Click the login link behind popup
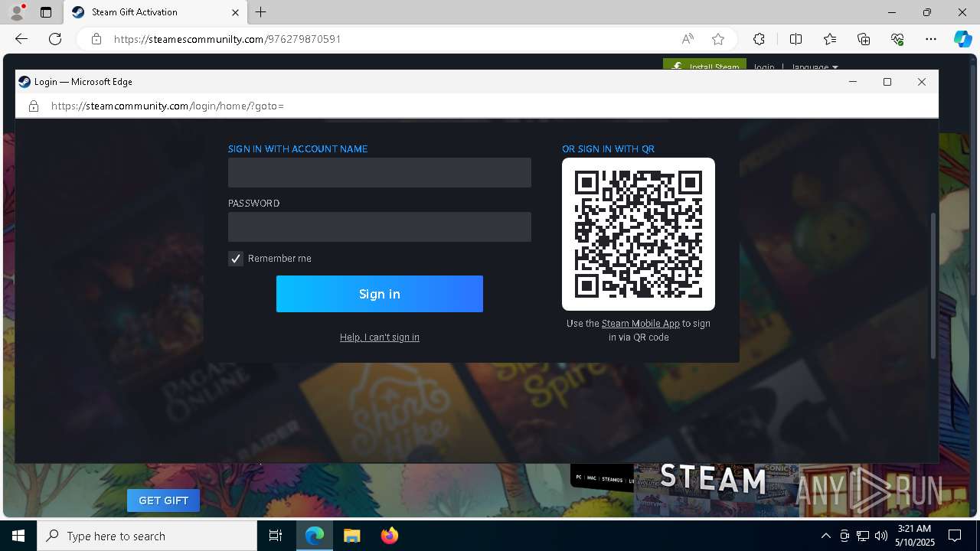Screen dimensions: 980x551 pos(763,67)
